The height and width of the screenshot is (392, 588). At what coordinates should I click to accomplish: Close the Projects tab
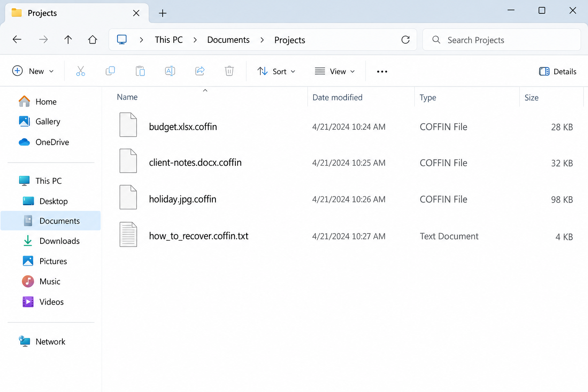136,13
